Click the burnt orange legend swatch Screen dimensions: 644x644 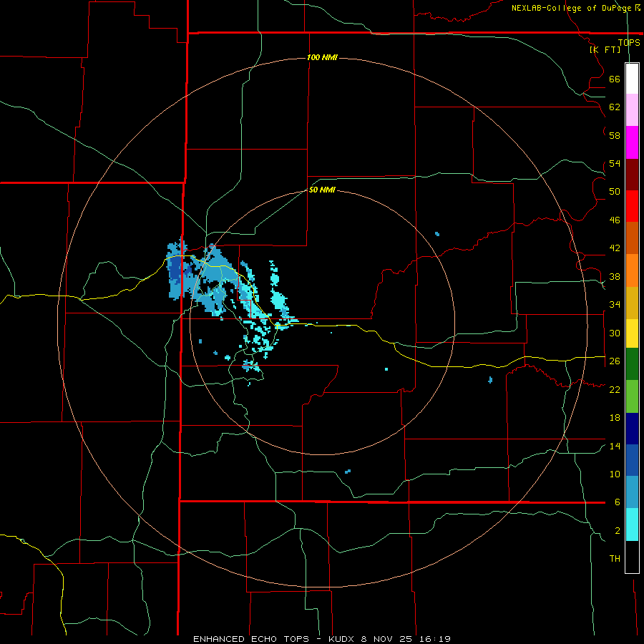(632, 238)
